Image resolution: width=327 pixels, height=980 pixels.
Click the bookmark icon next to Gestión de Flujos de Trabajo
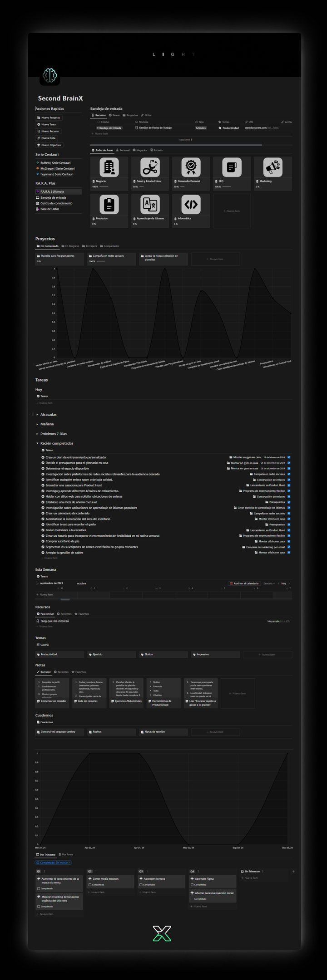pyautogui.click(x=137, y=128)
